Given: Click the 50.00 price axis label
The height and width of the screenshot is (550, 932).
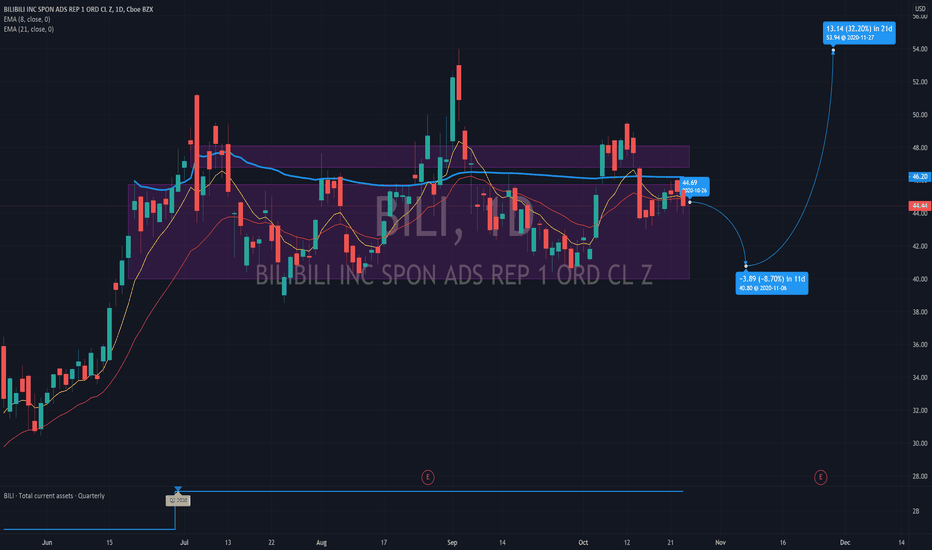Looking at the screenshot, I should [920, 115].
